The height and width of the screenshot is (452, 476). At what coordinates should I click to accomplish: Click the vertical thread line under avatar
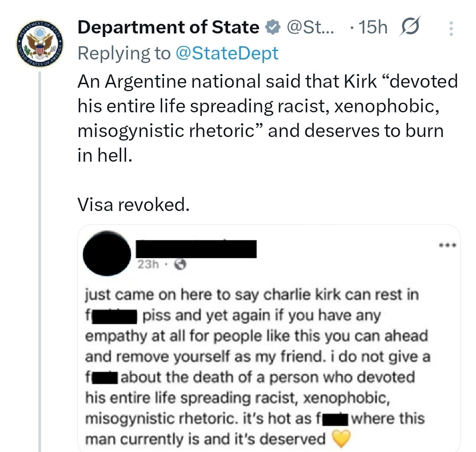coord(39,264)
